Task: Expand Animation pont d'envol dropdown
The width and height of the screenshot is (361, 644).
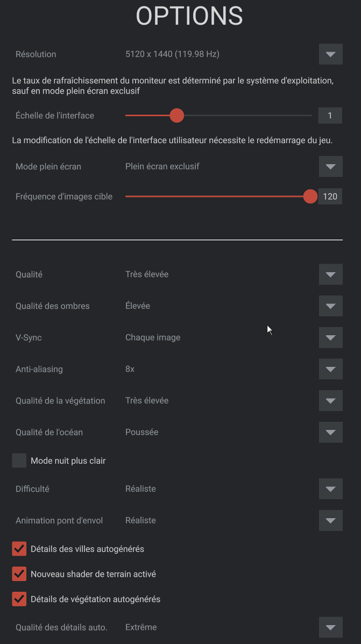Action: [330, 520]
